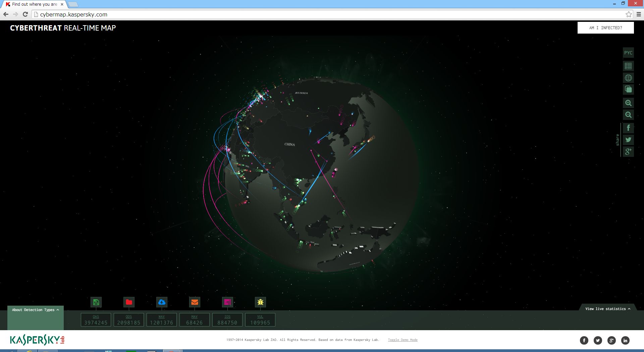Toggle ODS detections red folder icon
Screen dimensions: 644x352
pos(129,302)
